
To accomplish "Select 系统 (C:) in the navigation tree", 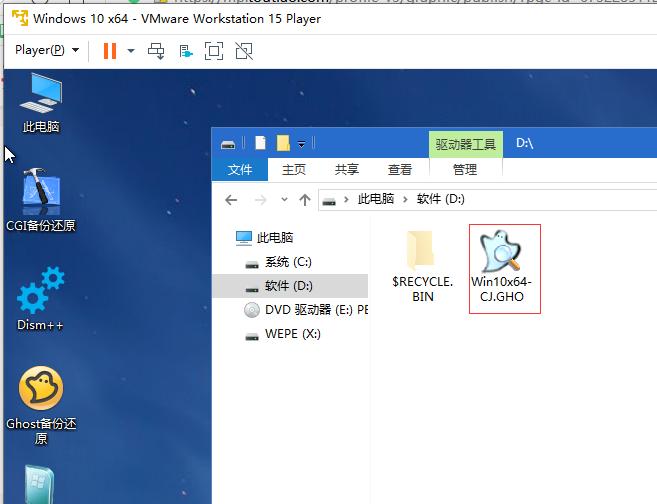I will click(x=279, y=262).
